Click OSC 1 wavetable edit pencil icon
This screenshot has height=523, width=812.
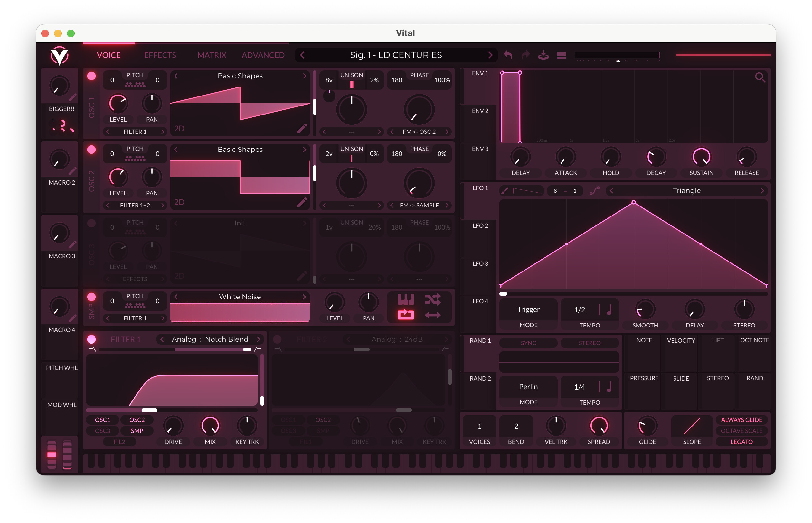[302, 128]
